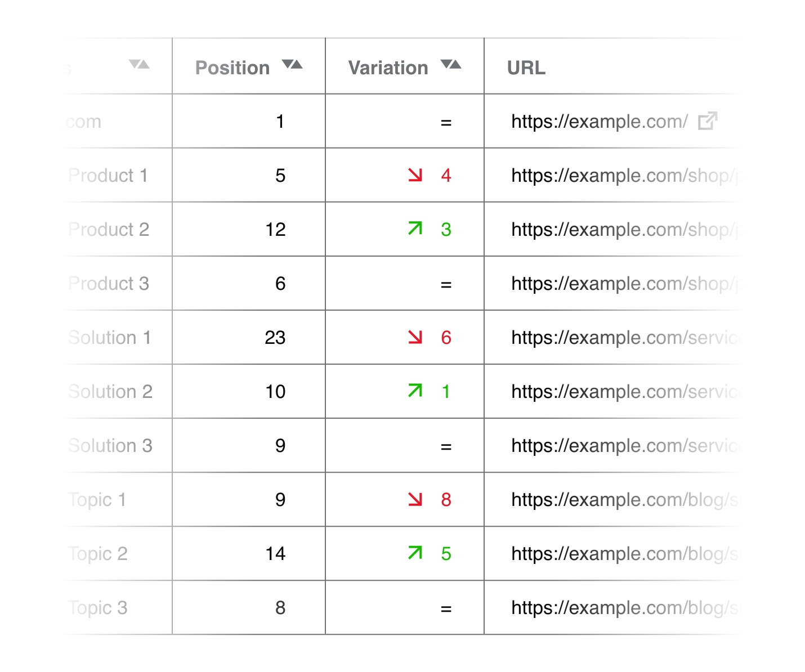Image resolution: width=805 pixels, height=672 pixels.
Task: Open the https://example.com/ homepage link
Action: (600, 122)
